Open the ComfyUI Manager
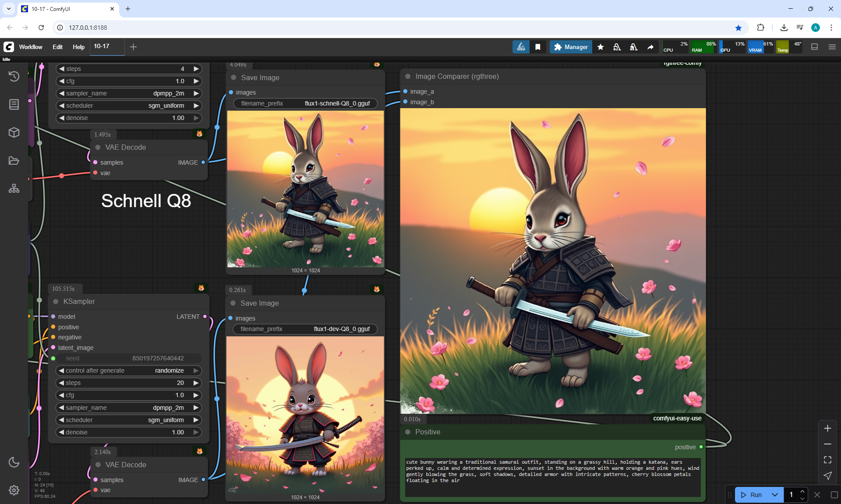The height and width of the screenshot is (504, 841). (571, 47)
